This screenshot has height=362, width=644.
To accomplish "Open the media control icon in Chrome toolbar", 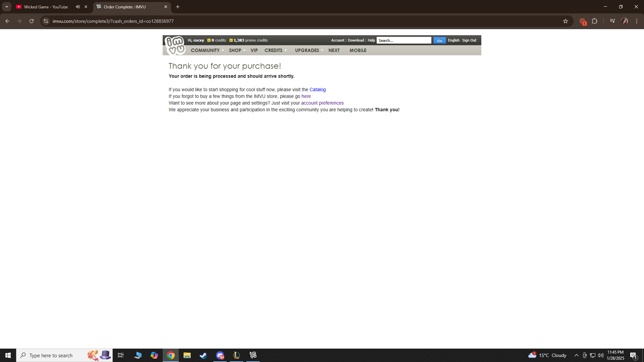I will click(612, 21).
